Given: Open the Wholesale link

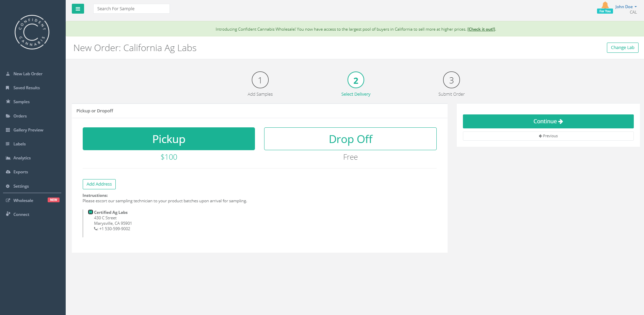Looking at the screenshot, I should [23, 201].
